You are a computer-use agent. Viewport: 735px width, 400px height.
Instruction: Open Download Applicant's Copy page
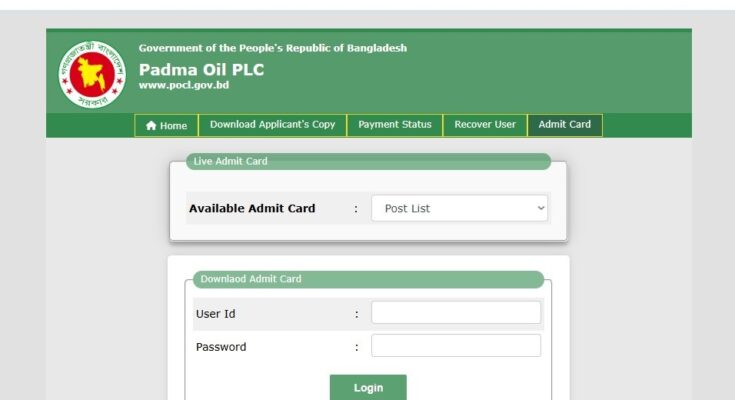point(272,125)
